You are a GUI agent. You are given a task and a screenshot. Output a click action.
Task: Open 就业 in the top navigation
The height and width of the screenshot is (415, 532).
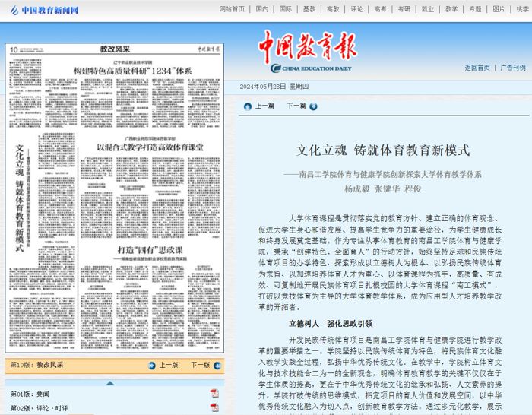point(428,9)
